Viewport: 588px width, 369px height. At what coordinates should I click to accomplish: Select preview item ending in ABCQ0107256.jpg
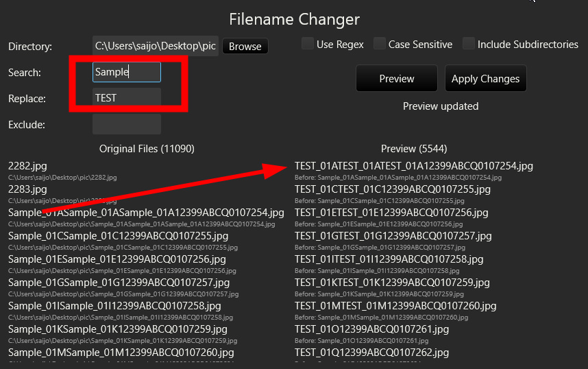pyautogui.click(x=393, y=213)
